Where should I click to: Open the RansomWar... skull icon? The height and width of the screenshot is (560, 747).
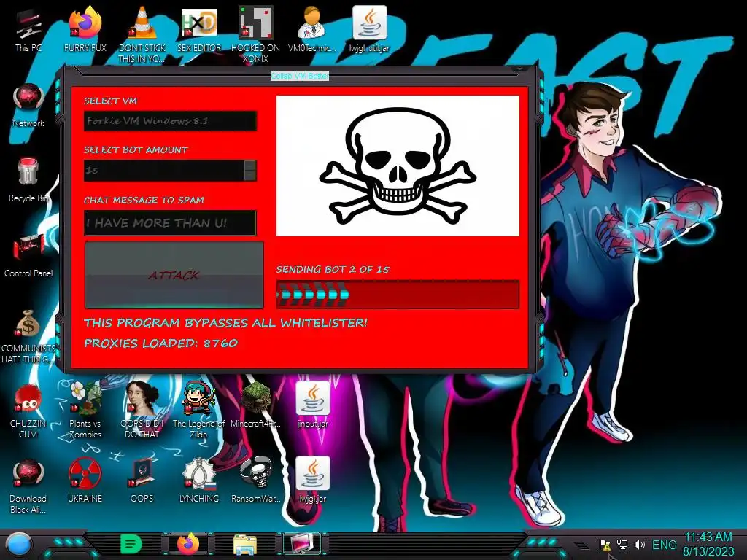coord(255,481)
